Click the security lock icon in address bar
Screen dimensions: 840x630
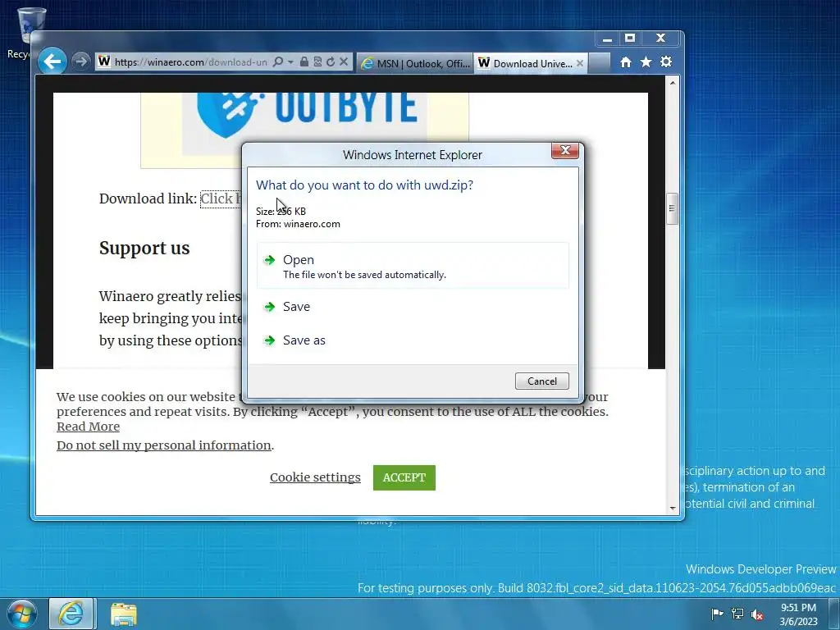click(304, 62)
